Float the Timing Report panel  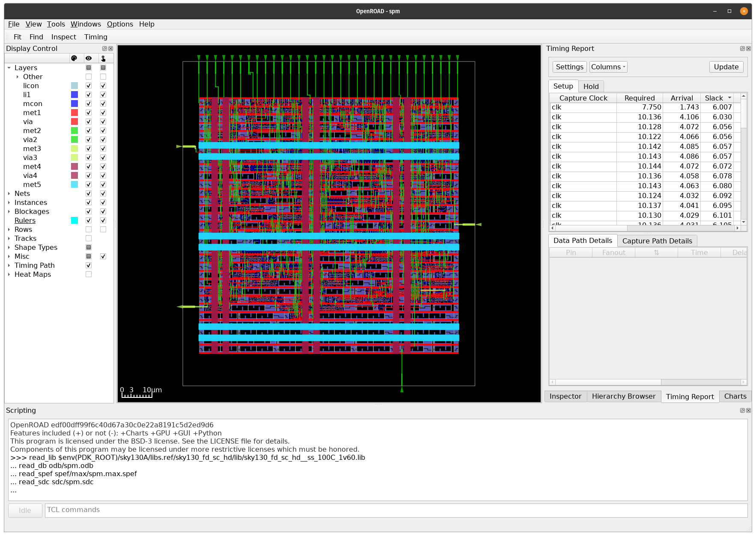coord(742,49)
